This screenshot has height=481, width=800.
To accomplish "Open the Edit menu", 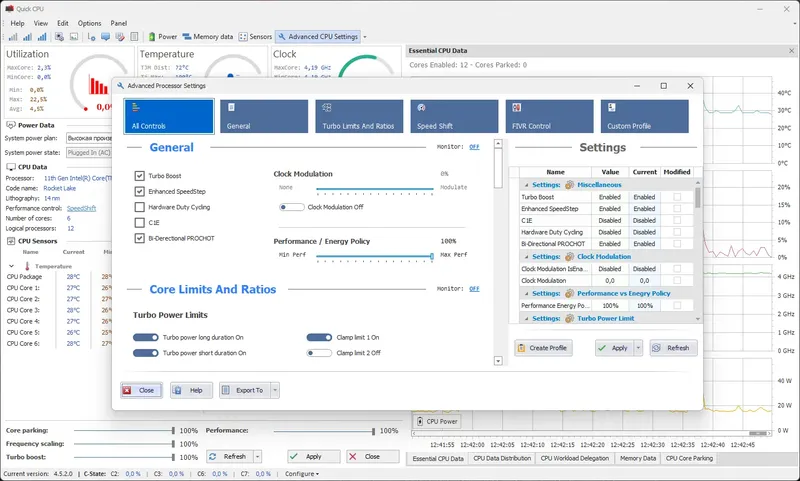I will point(63,23).
